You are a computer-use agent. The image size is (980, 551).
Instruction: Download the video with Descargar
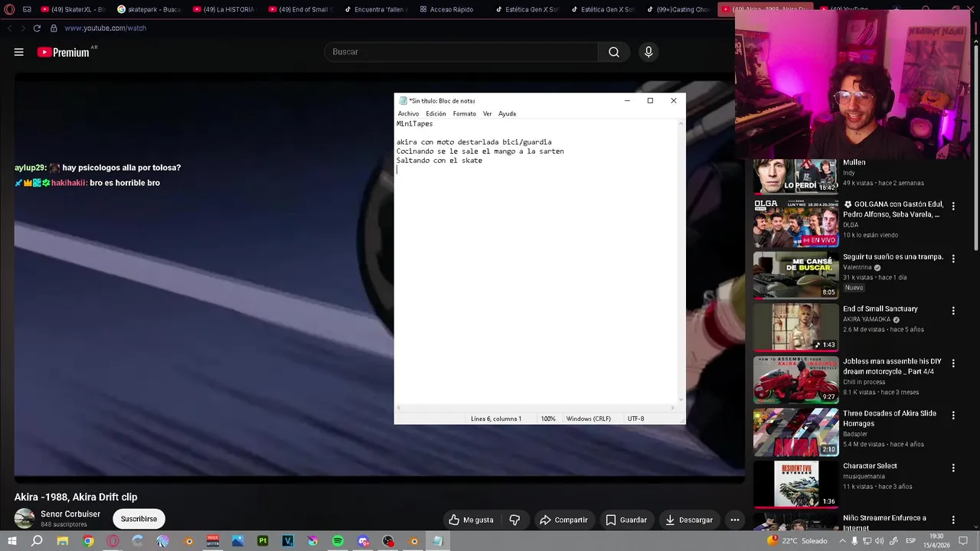coord(689,520)
